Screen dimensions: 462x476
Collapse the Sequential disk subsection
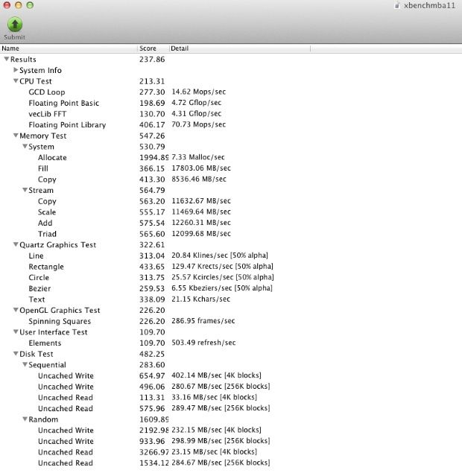[x=25, y=365]
